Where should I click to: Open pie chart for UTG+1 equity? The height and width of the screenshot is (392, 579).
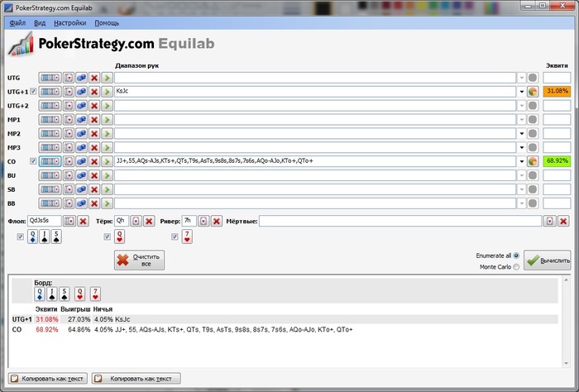533,92
